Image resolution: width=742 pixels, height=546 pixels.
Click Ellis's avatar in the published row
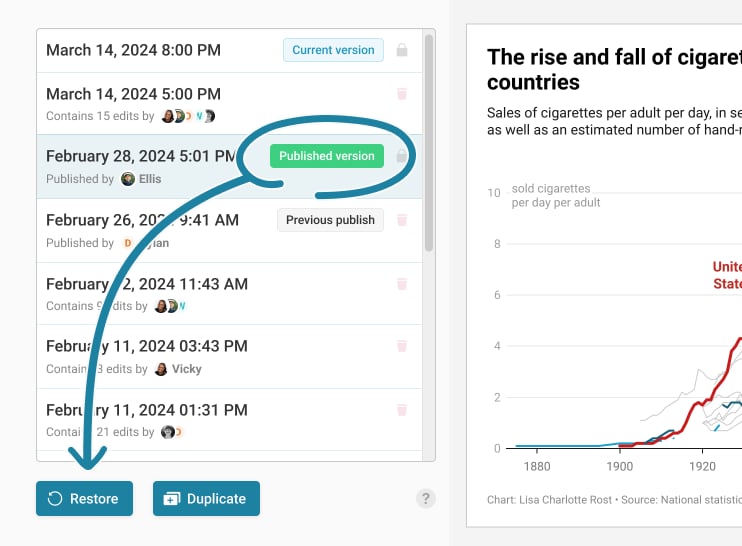coord(128,179)
